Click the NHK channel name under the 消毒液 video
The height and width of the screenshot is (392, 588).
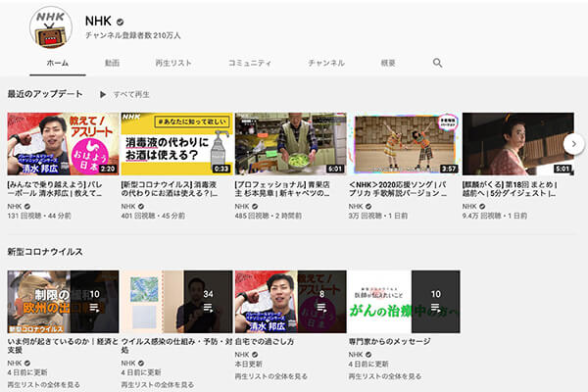(128, 207)
